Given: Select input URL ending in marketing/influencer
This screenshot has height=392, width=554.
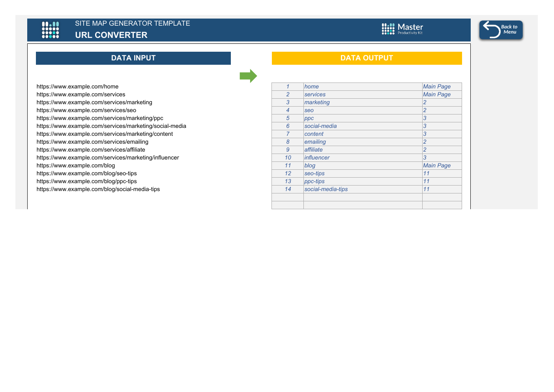Looking at the screenshot, I should [x=108, y=158].
